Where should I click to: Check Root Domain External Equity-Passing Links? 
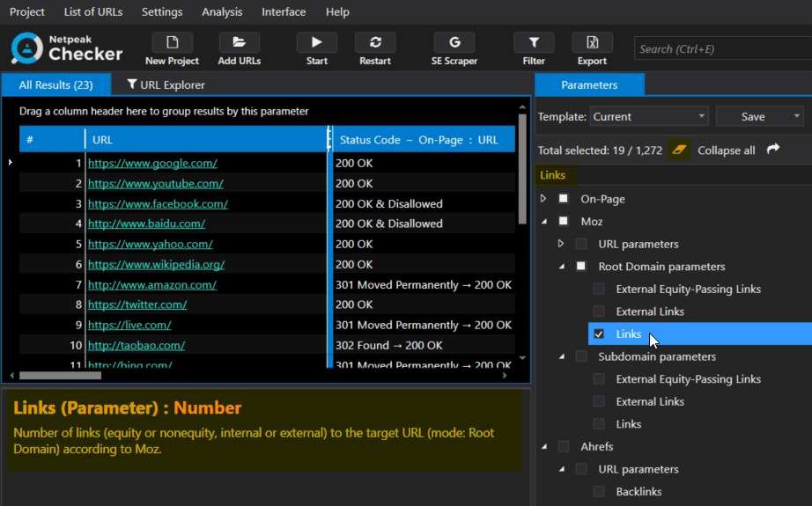[x=599, y=289]
